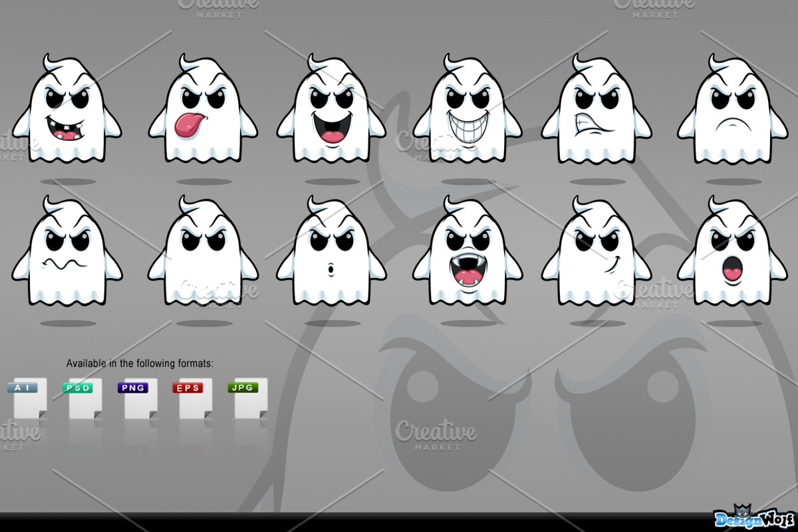Choose the ghost with small shouting mouth
The image size is (798, 532).
[x=732, y=251]
